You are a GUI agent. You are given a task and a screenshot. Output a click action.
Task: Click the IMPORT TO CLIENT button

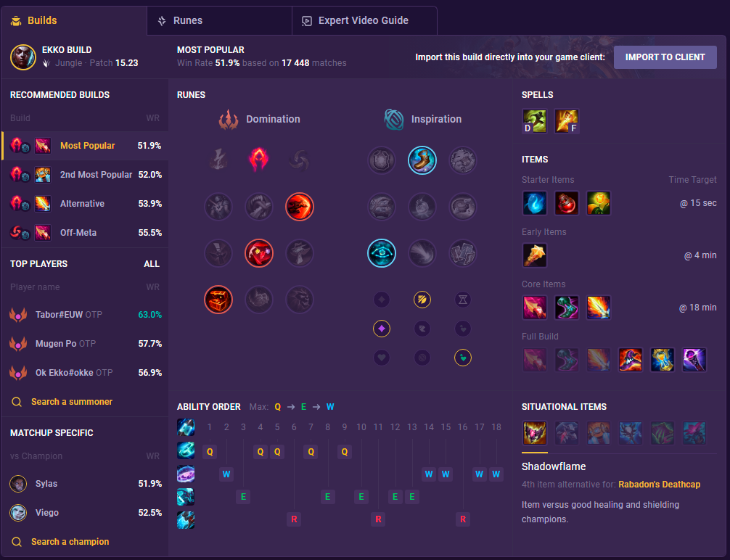point(665,57)
